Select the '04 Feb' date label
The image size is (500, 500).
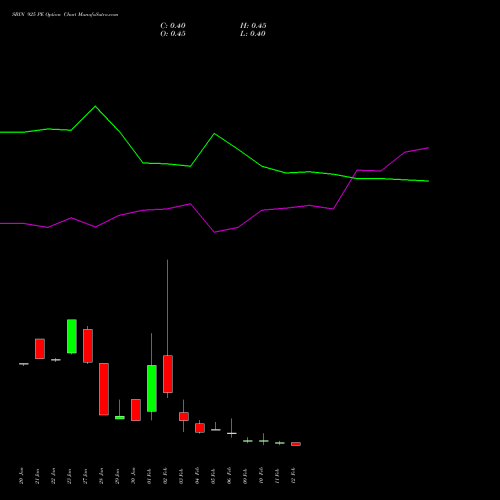[198, 476]
